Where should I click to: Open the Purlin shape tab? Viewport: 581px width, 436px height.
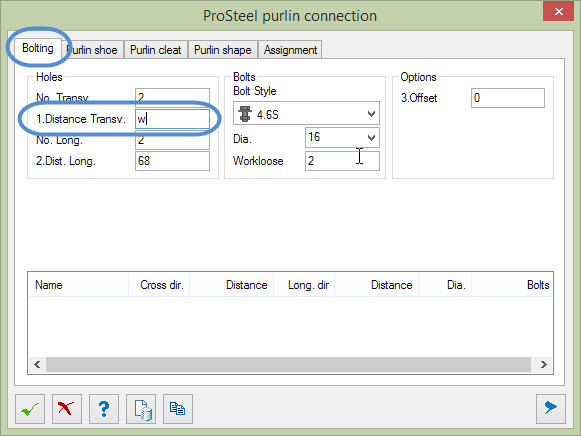point(223,50)
